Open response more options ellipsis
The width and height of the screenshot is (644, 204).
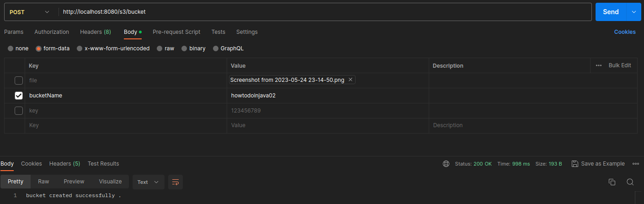tap(635, 164)
